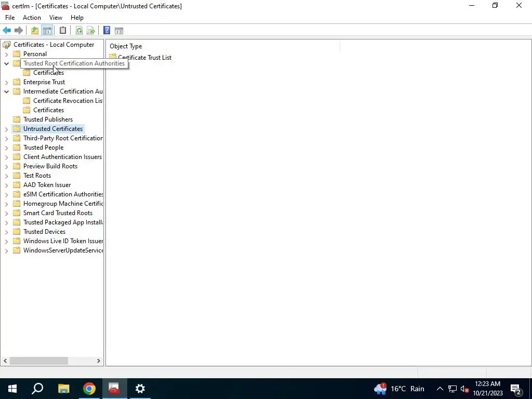This screenshot has height=399, width=532.
Task: Click the certlm toolbox icon on the taskbar
Action: (114, 389)
